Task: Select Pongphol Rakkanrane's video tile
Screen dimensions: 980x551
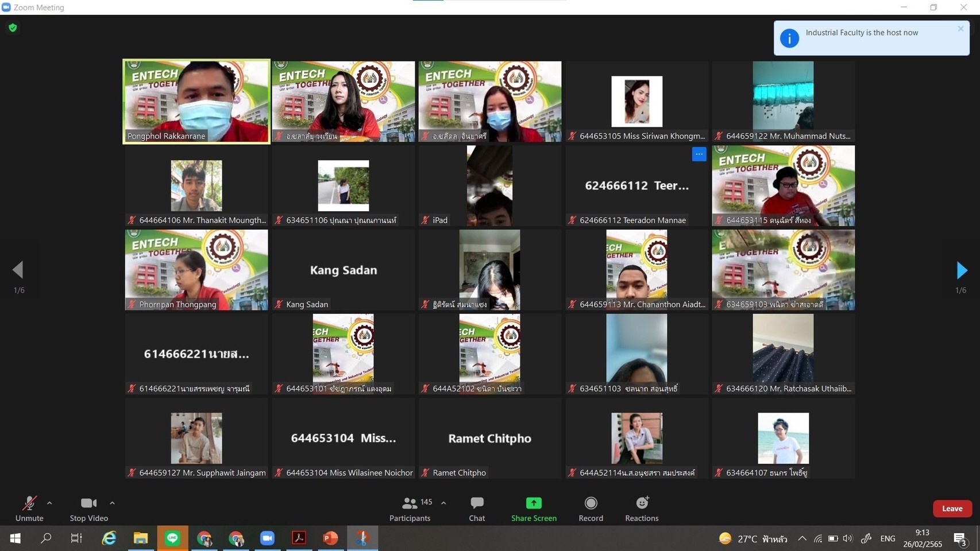Action: click(196, 101)
